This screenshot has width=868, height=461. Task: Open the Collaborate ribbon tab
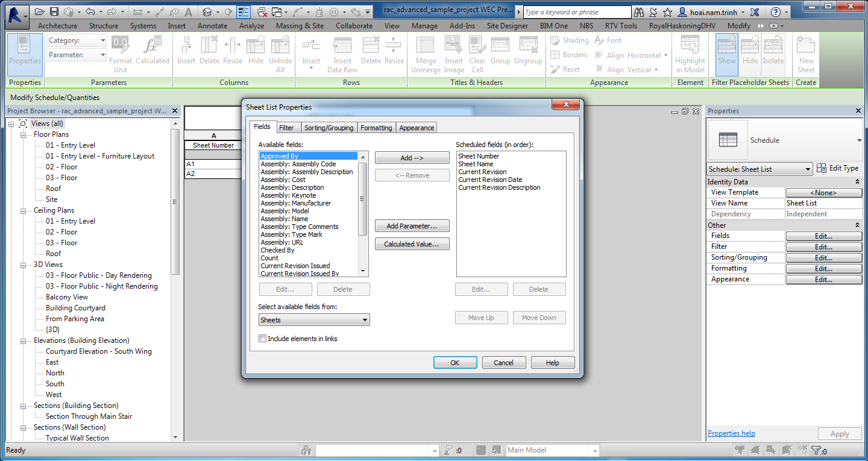tap(354, 25)
